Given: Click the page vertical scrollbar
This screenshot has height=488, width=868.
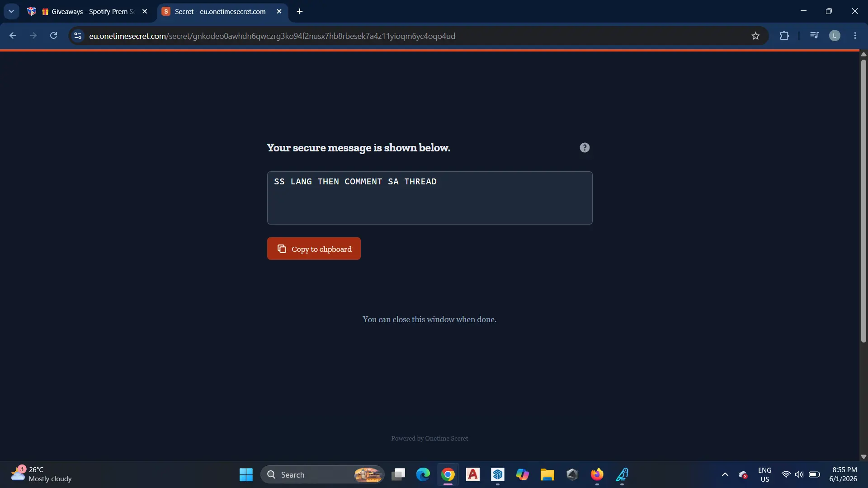Looking at the screenshot, I should pos(863,201).
